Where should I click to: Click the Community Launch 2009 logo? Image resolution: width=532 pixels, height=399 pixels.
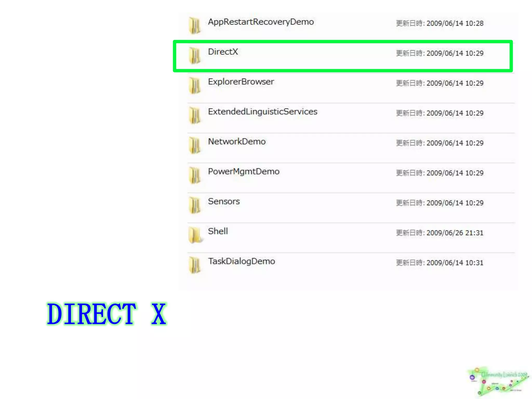[498, 381]
